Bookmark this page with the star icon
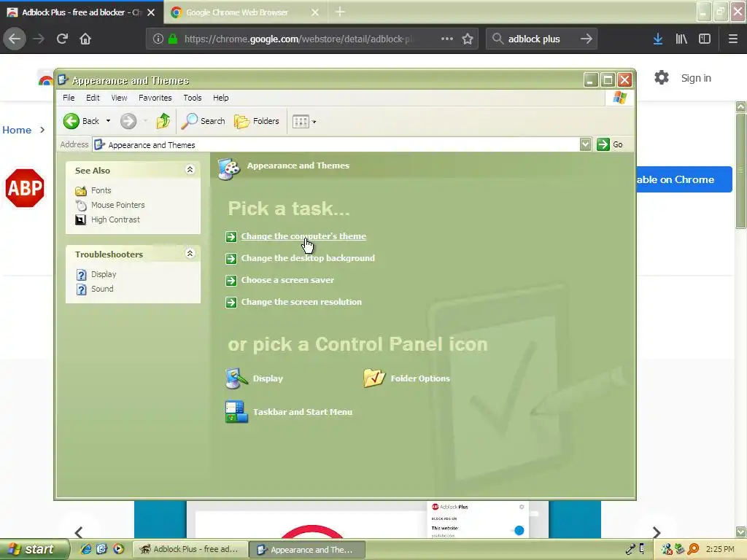The height and width of the screenshot is (560, 747). [468, 39]
